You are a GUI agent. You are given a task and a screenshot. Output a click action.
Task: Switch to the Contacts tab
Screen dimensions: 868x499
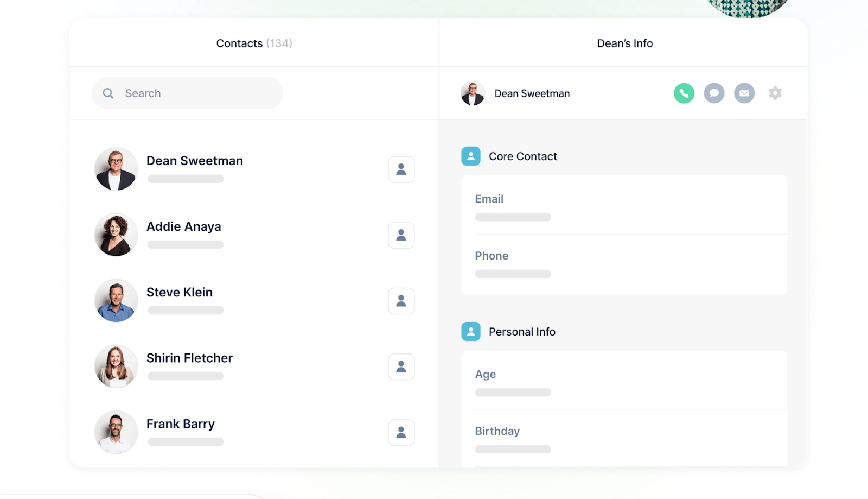(x=253, y=43)
